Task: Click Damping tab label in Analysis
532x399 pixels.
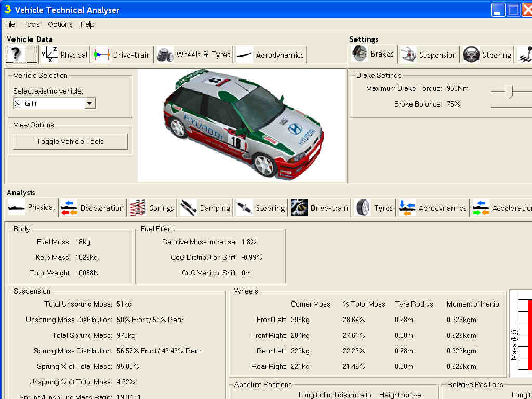Action: pos(215,208)
